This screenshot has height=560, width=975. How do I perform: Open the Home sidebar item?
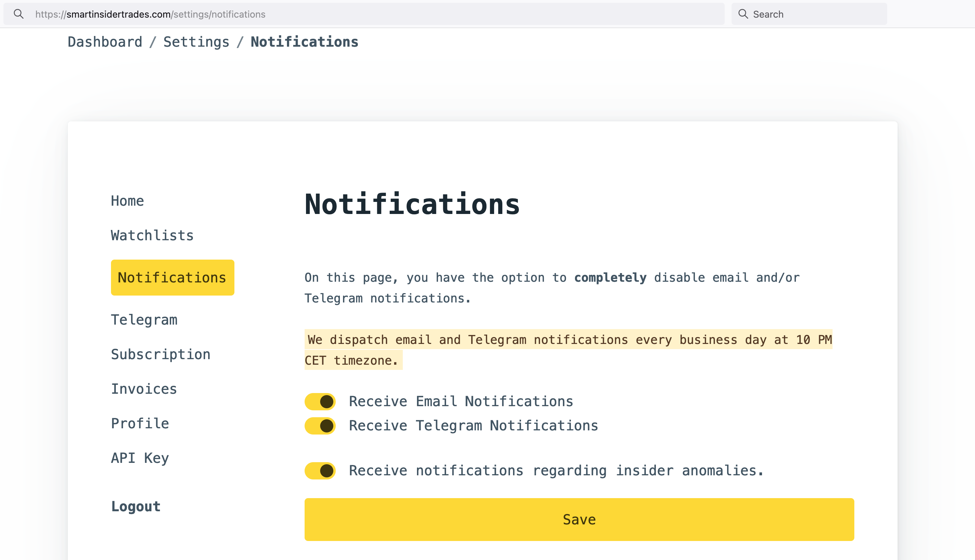127,201
